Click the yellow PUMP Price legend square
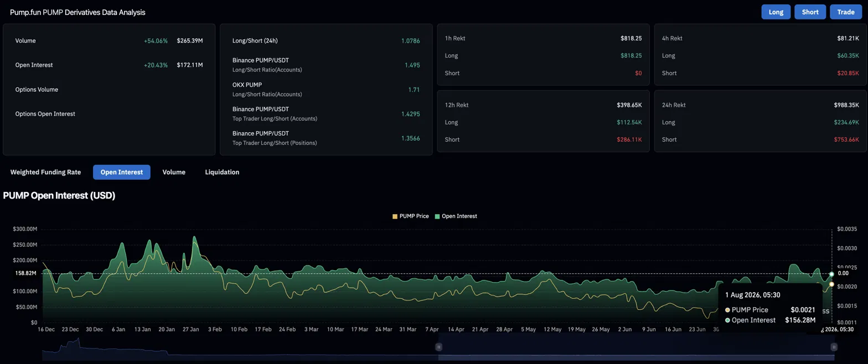This screenshot has height=364, width=868. click(395, 216)
